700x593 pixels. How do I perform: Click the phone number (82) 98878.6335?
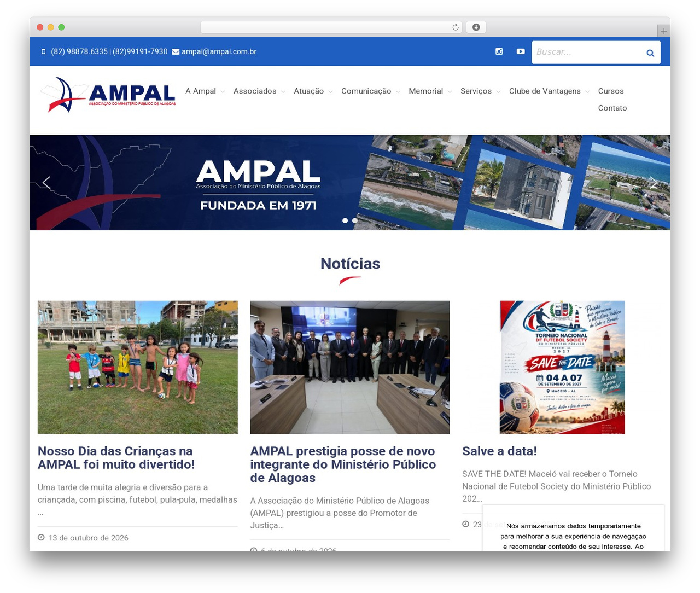pyautogui.click(x=79, y=51)
